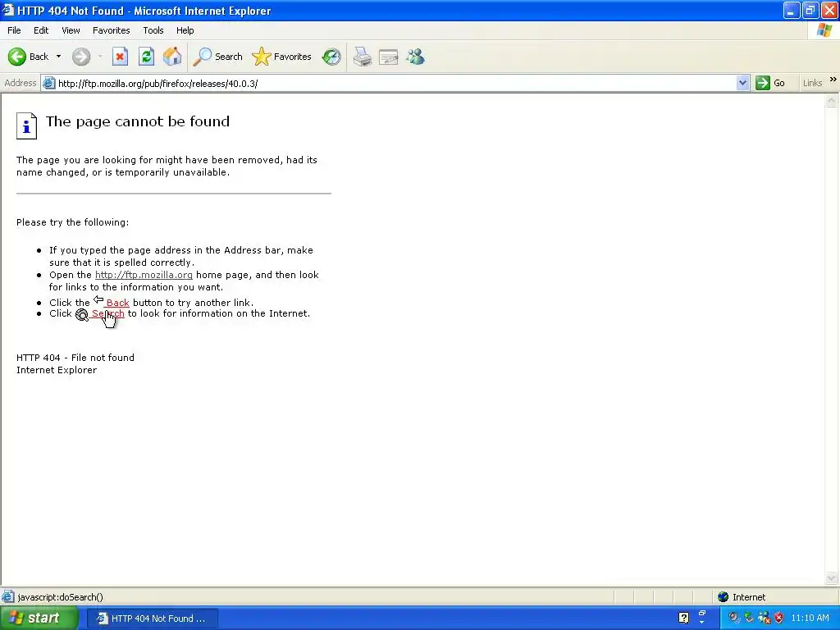The width and height of the screenshot is (840, 630).
Task: Click the "HTTP 404 - File not found" text
Action: tap(75, 358)
